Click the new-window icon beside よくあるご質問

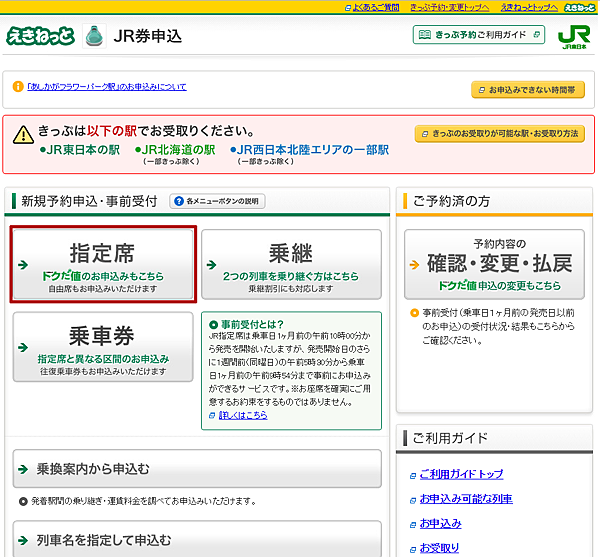[x=348, y=8]
